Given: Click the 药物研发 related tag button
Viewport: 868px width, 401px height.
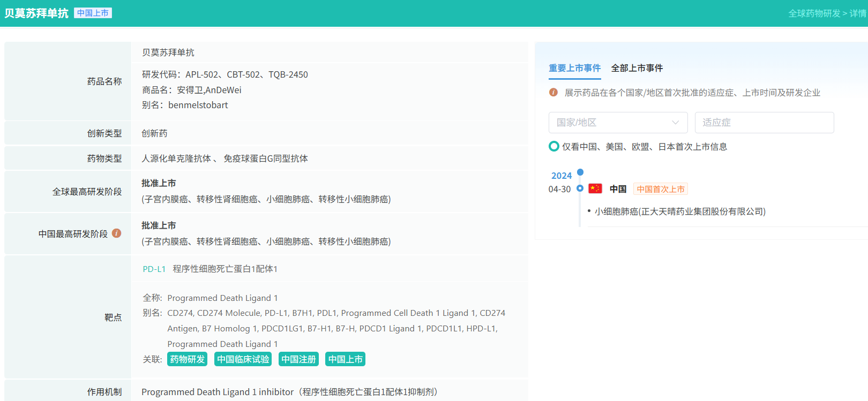Looking at the screenshot, I should [x=187, y=359].
